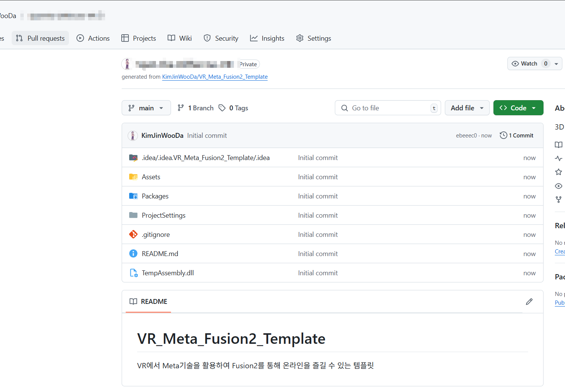Click the README.md info icon

pos(133,254)
